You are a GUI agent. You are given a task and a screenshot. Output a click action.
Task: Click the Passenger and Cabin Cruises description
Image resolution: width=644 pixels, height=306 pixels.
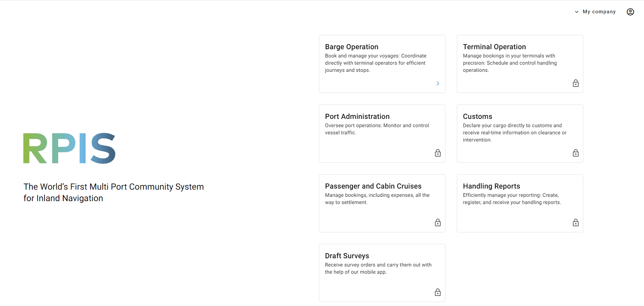(377, 199)
